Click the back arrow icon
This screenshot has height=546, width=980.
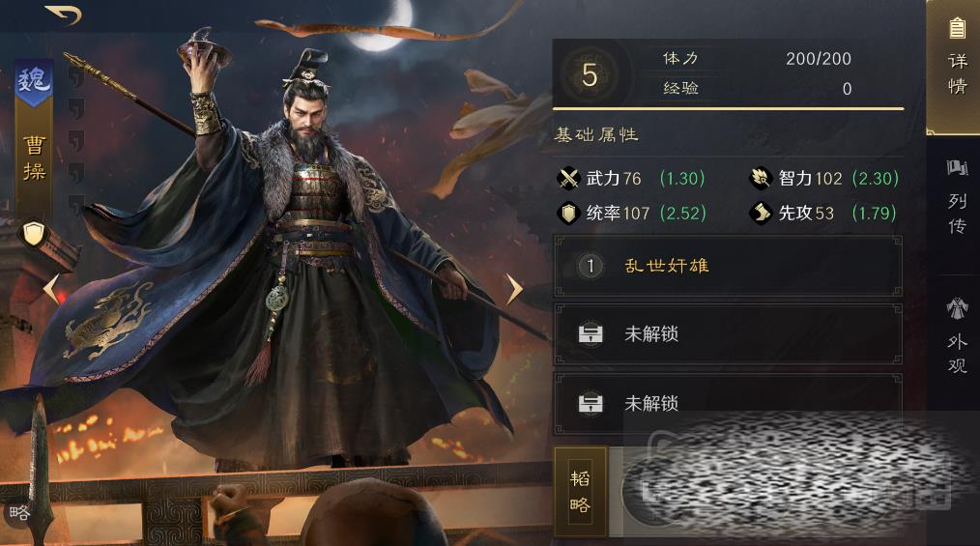[x=64, y=14]
